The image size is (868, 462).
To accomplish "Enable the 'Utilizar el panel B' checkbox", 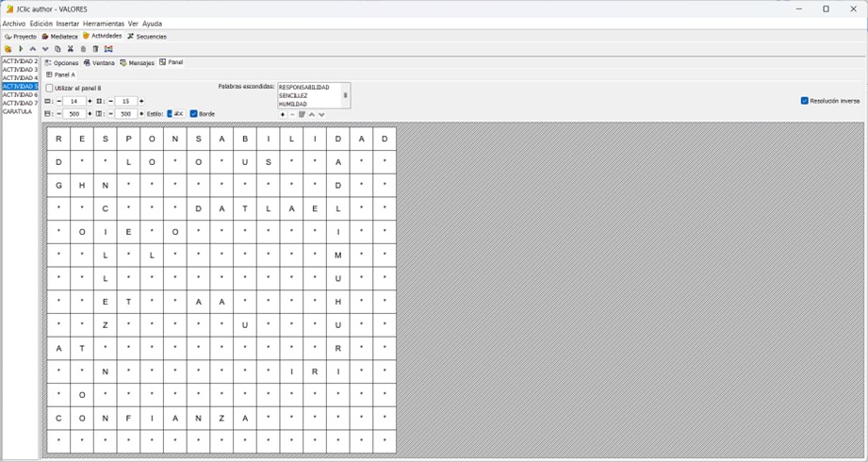I will click(50, 88).
